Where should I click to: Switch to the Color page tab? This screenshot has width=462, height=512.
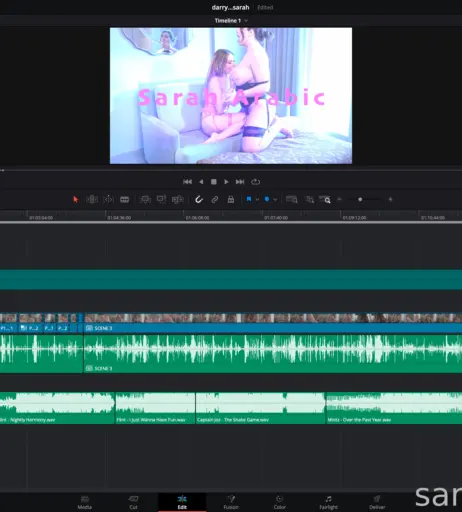280,502
